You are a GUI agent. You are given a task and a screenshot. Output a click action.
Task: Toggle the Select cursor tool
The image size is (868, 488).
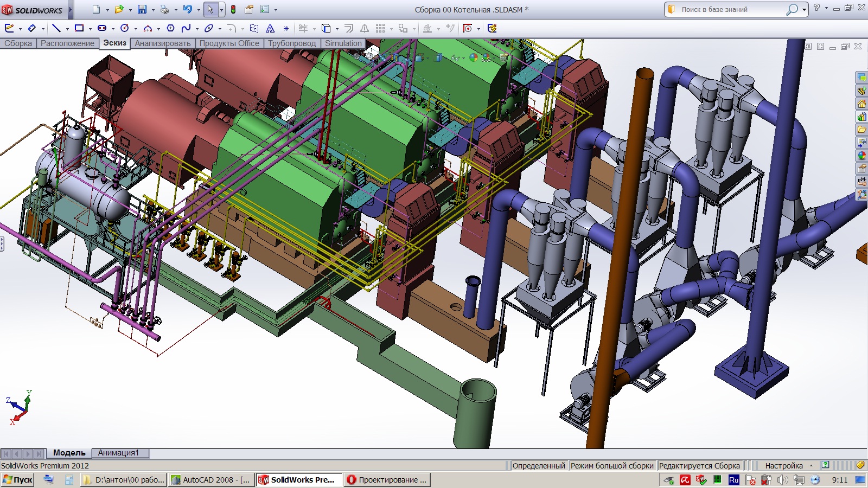click(x=210, y=9)
